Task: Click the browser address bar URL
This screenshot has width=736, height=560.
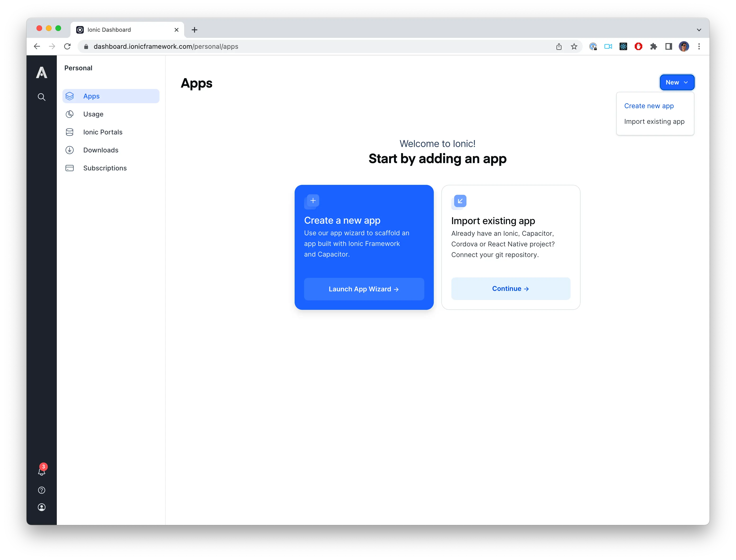Action: coord(166,47)
